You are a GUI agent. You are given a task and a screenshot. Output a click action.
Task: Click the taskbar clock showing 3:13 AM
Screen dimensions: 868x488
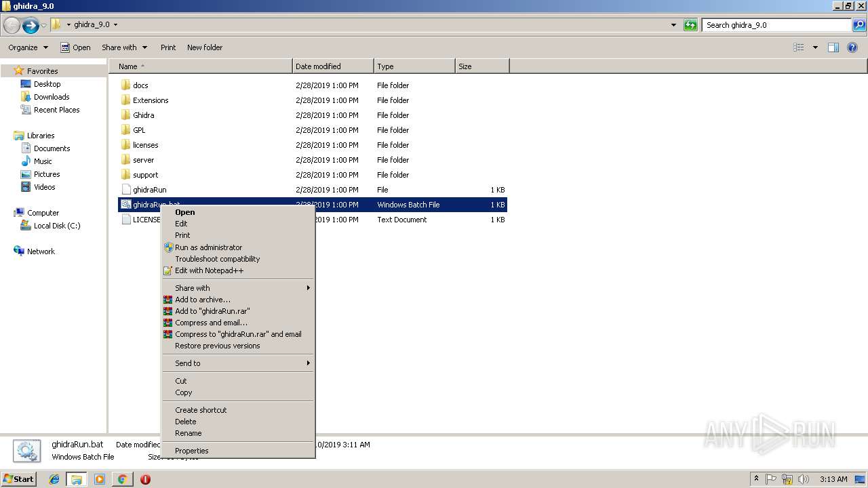click(833, 479)
